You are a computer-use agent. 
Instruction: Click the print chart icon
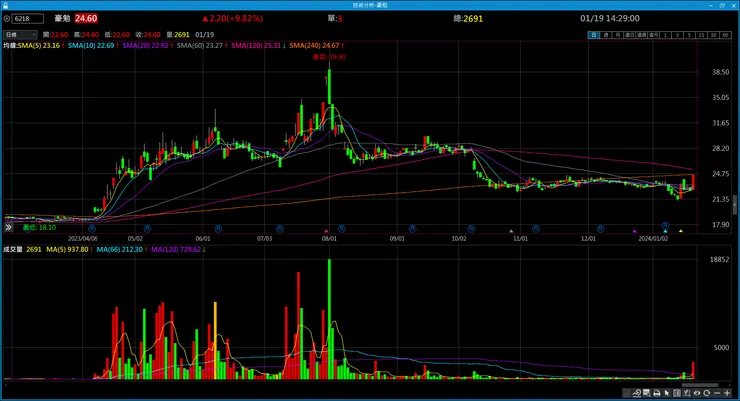[656, 393]
